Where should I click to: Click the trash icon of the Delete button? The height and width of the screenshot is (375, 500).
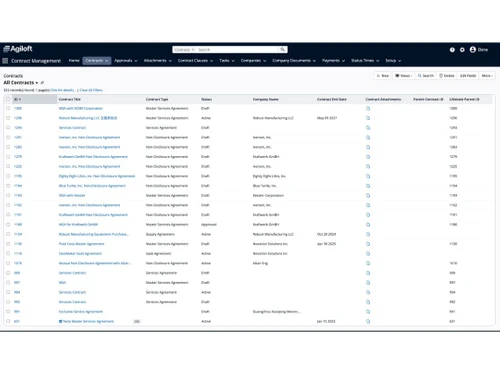(441, 76)
